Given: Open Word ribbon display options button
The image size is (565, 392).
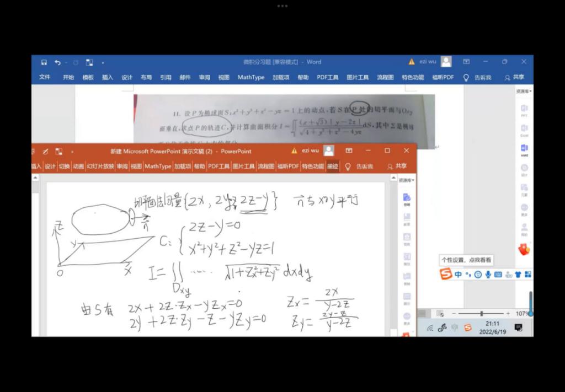Looking at the screenshot, I should click(466, 62).
